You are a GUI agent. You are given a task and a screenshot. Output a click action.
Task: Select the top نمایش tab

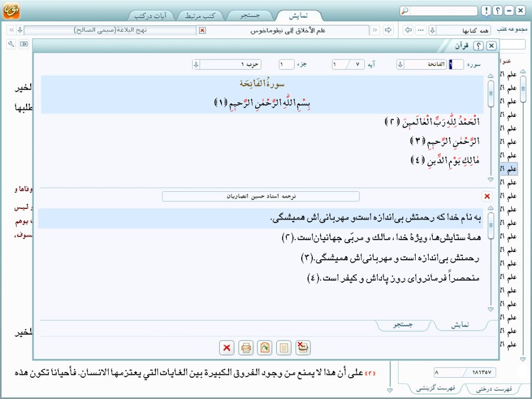[299, 16]
